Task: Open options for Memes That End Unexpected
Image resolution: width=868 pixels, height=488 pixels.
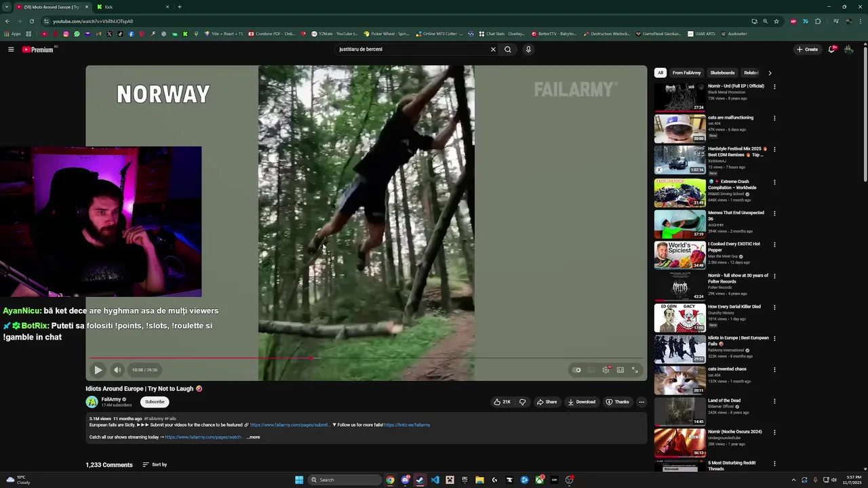Action: click(x=774, y=213)
